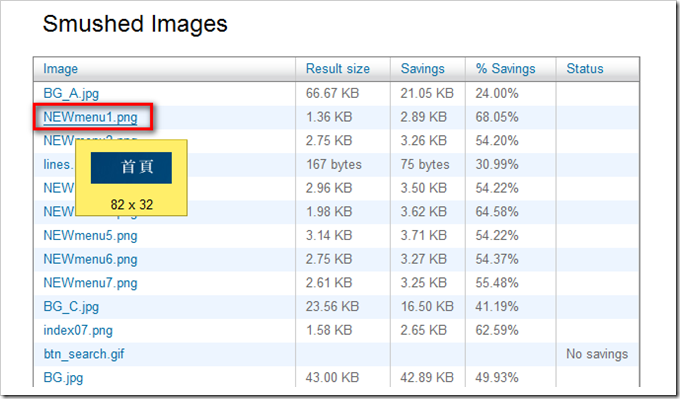Open the NEWmenu7.png link
Image resolution: width=680 pixels, height=399 pixels.
point(90,283)
